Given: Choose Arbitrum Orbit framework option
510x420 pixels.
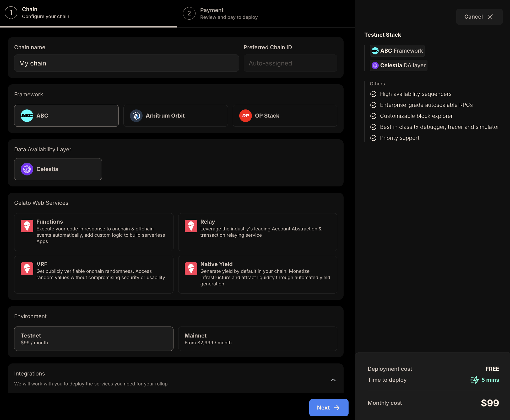Looking at the screenshot, I should (x=176, y=116).
